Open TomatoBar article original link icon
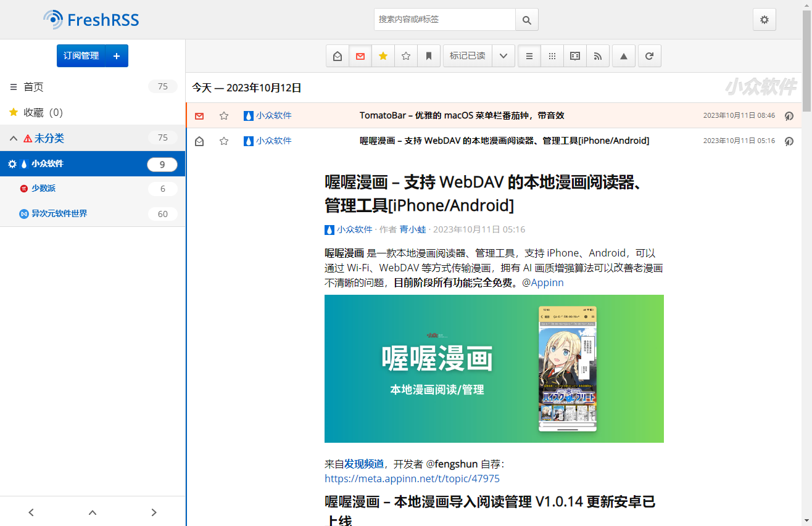Viewport: 812px width, 526px height. click(789, 116)
